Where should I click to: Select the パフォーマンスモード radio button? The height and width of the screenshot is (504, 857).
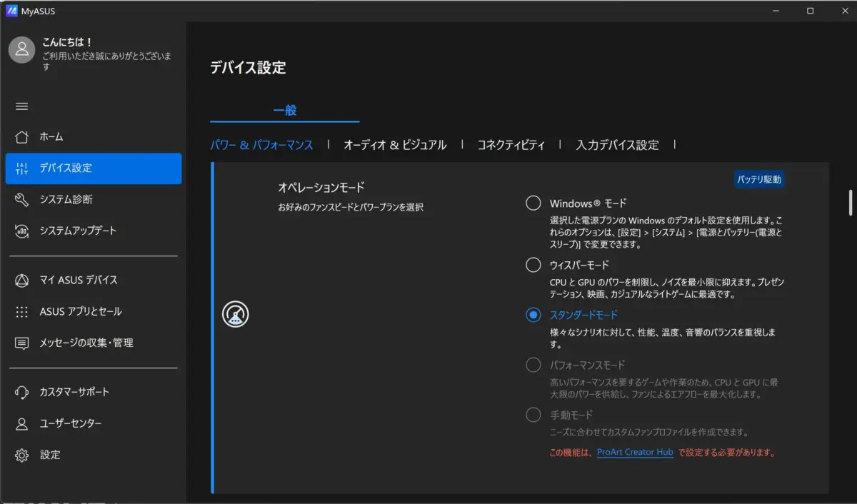[x=533, y=365]
